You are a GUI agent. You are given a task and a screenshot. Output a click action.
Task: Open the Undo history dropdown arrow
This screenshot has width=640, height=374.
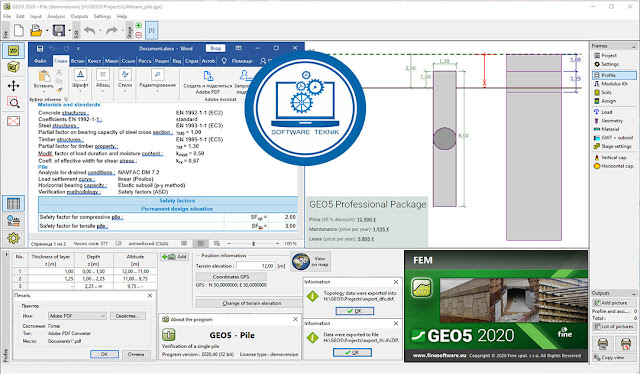click(100, 31)
